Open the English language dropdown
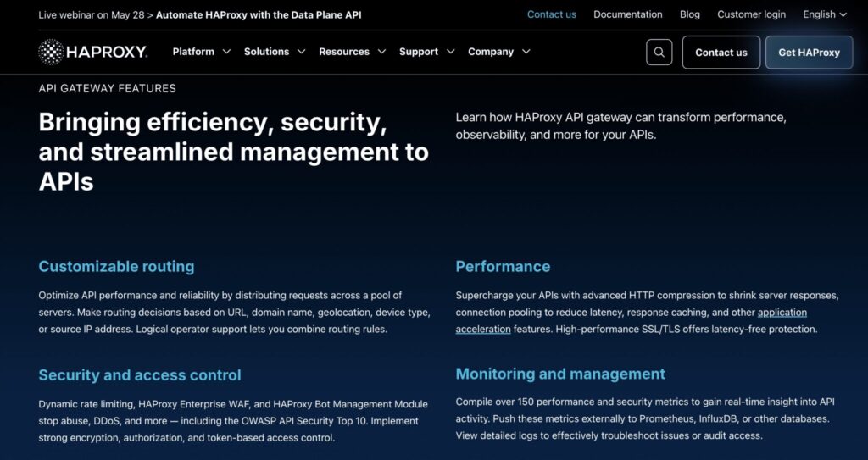The width and height of the screenshot is (868, 460). 825,15
